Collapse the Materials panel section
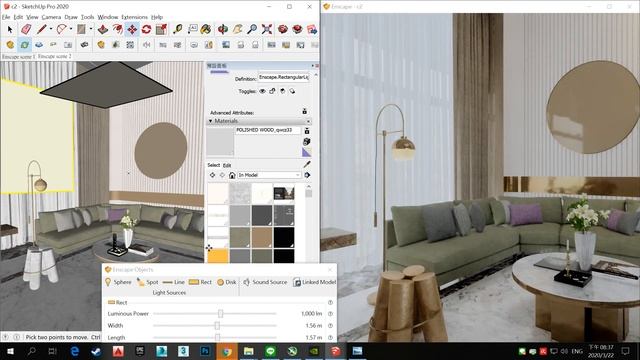 tap(211, 121)
